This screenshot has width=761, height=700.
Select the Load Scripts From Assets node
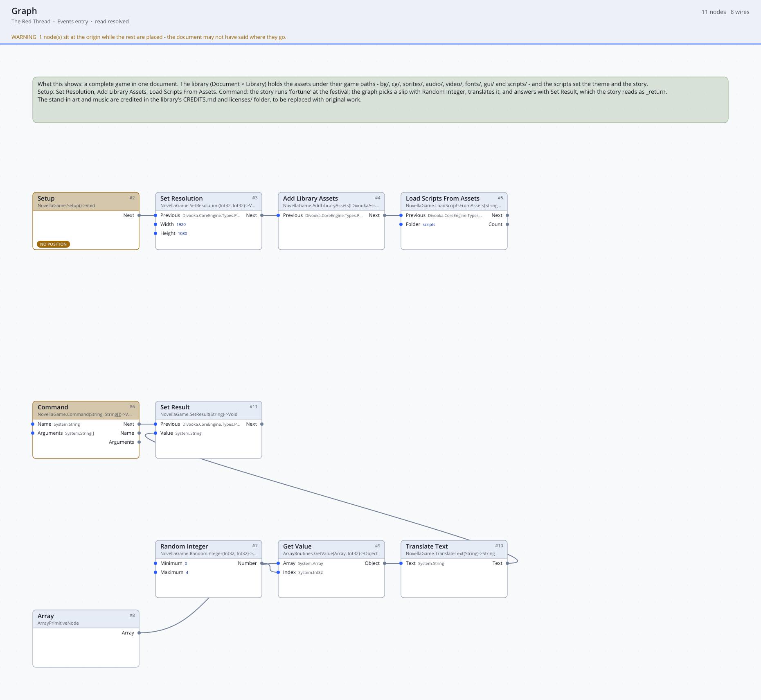point(454,221)
